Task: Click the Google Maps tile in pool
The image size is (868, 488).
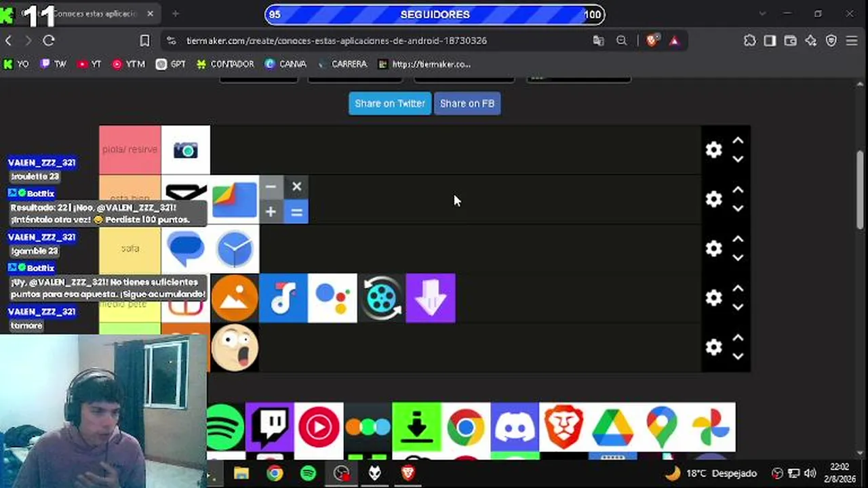Action: coord(661,427)
